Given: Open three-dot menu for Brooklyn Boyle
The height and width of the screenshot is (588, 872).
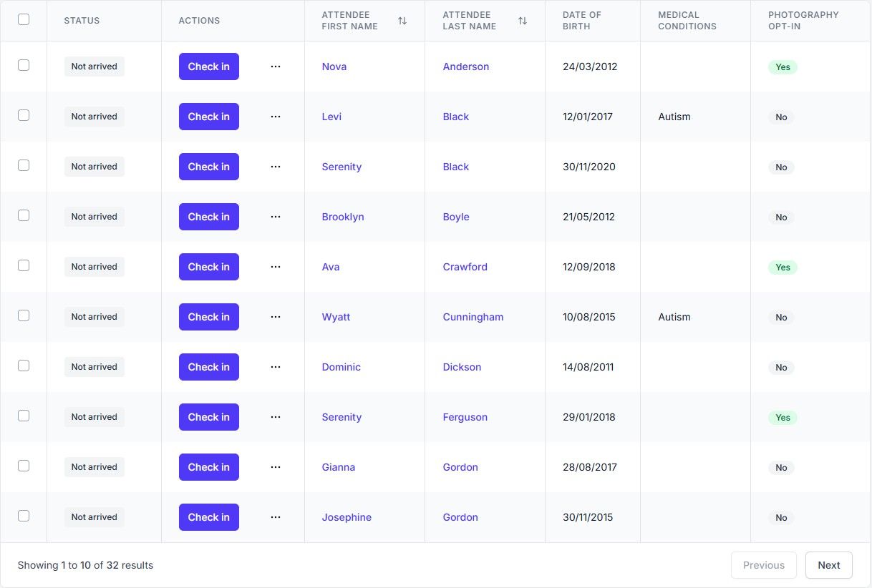Looking at the screenshot, I should [x=276, y=217].
